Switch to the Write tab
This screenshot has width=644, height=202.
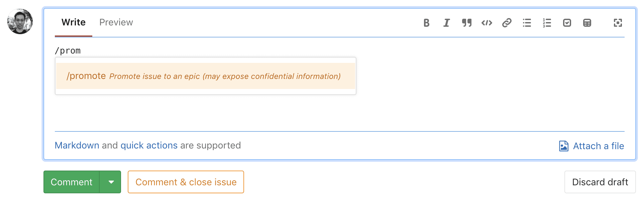[74, 22]
